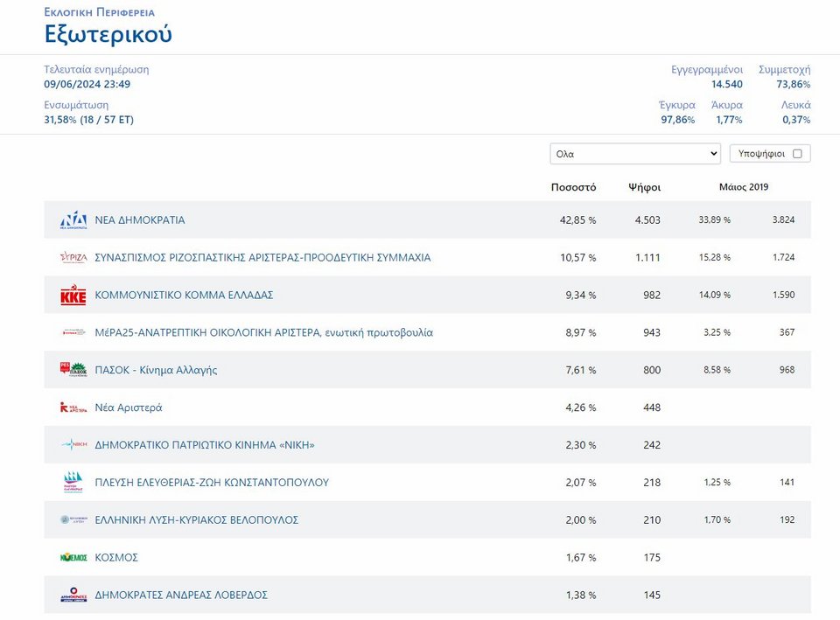
Task: Click the Εκλογική Περιφέρεια label
Action: pyautogui.click(x=99, y=12)
